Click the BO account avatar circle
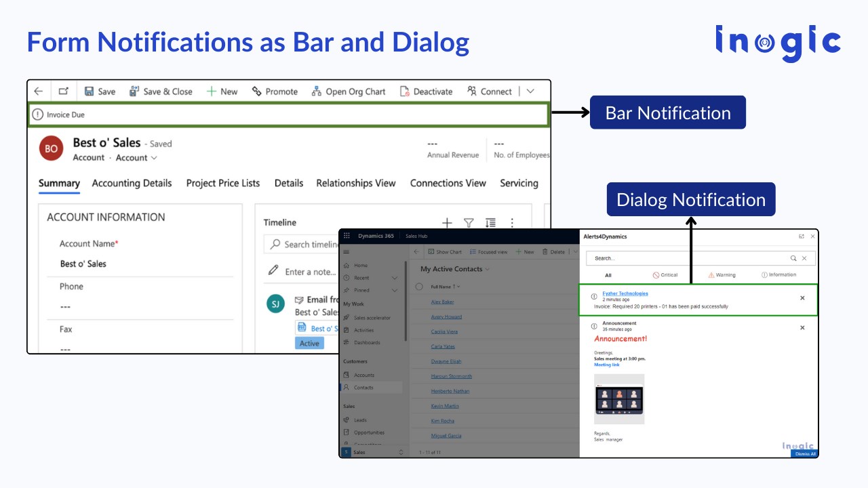 click(x=52, y=148)
